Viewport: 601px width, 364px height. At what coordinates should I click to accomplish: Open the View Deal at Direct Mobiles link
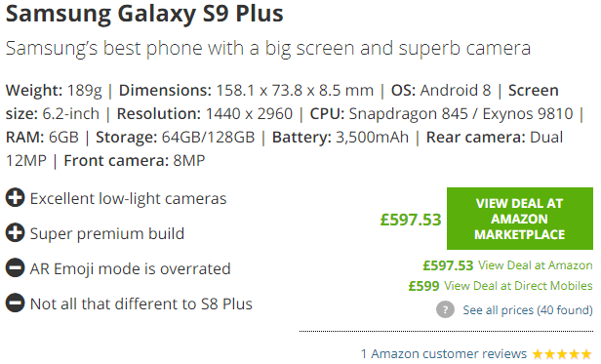pos(518,286)
